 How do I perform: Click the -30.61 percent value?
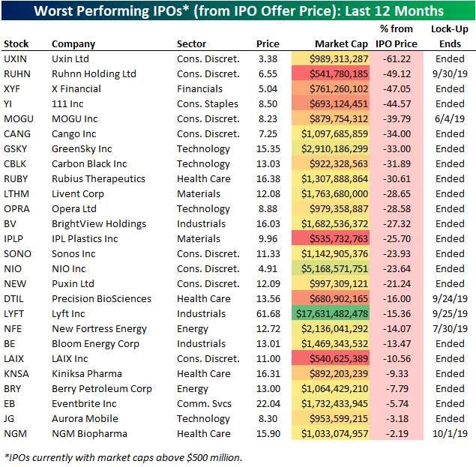tap(397, 179)
